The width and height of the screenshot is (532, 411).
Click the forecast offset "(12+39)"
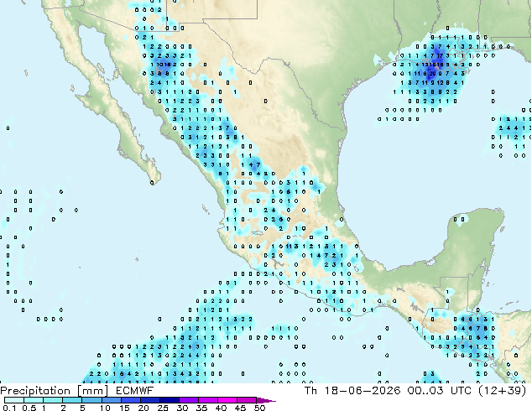point(502,391)
